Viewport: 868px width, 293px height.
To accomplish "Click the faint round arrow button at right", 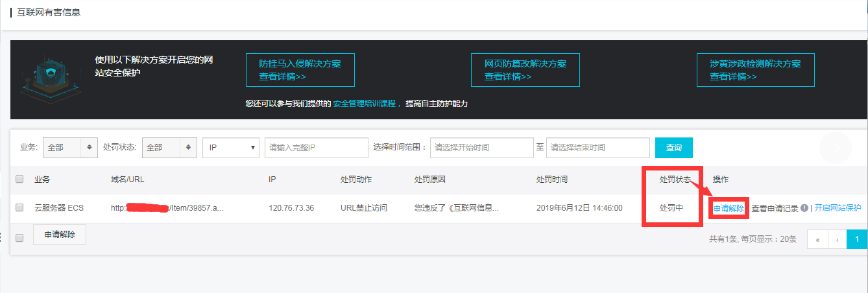I will click(x=835, y=148).
